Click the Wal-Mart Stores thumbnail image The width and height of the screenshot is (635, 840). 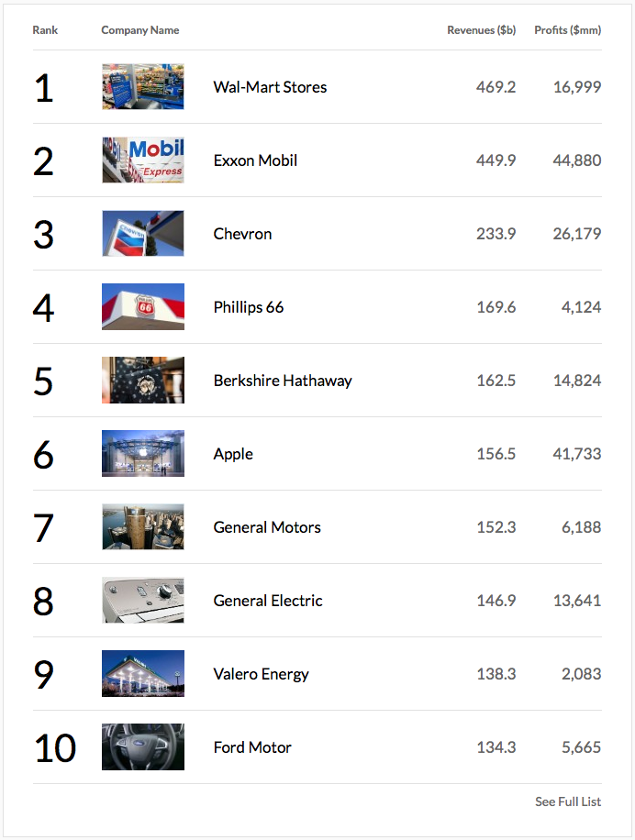click(142, 87)
